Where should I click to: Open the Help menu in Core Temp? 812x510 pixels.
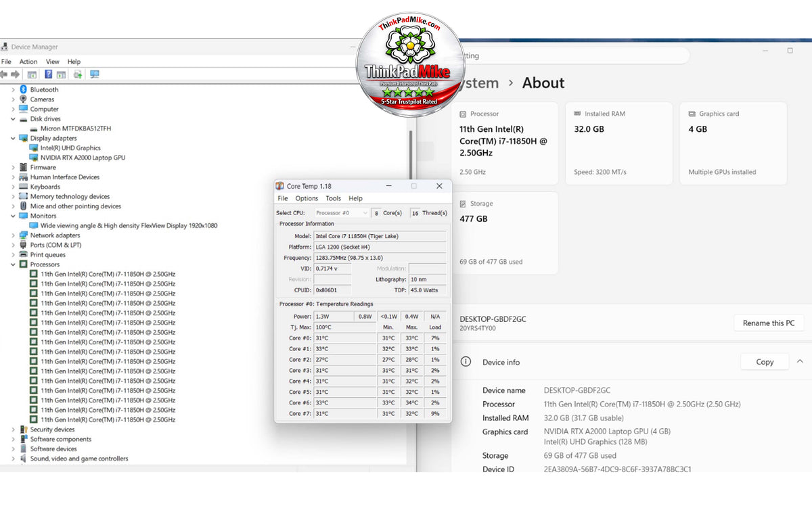355,198
